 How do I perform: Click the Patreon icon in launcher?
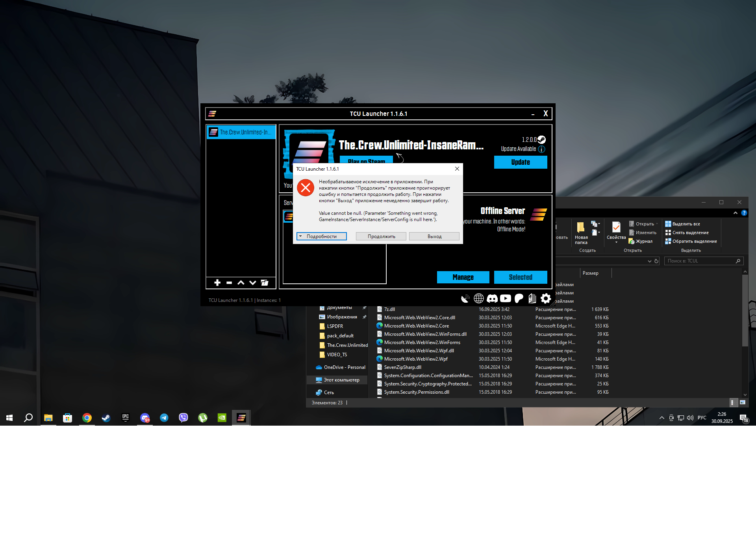click(519, 298)
